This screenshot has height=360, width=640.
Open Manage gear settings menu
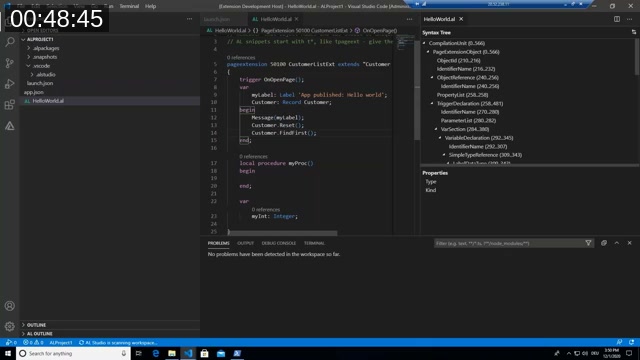[10, 326]
